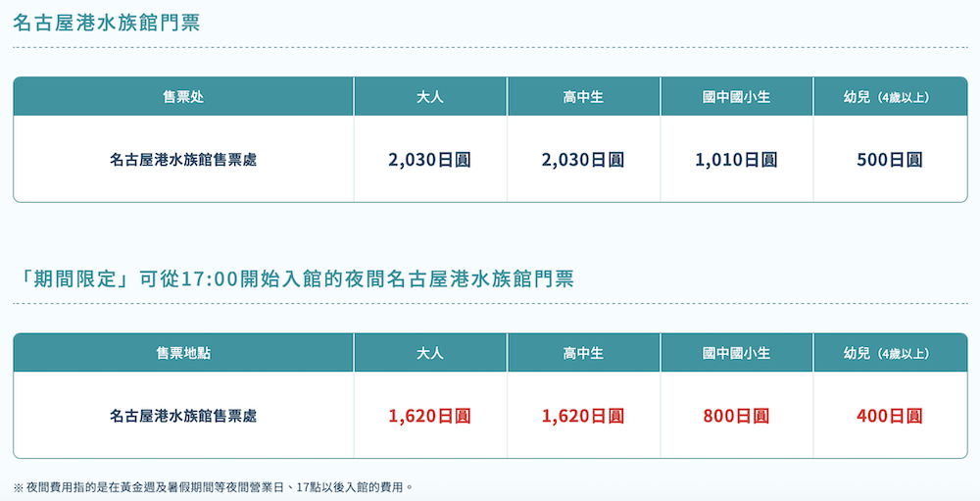Click the heading "「期間限定」可從17:00開始入館的夜間名古屋港水族館門票"
Image resolution: width=980 pixels, height=501 pixels.
pyautogui.click(x=293, y=279)
